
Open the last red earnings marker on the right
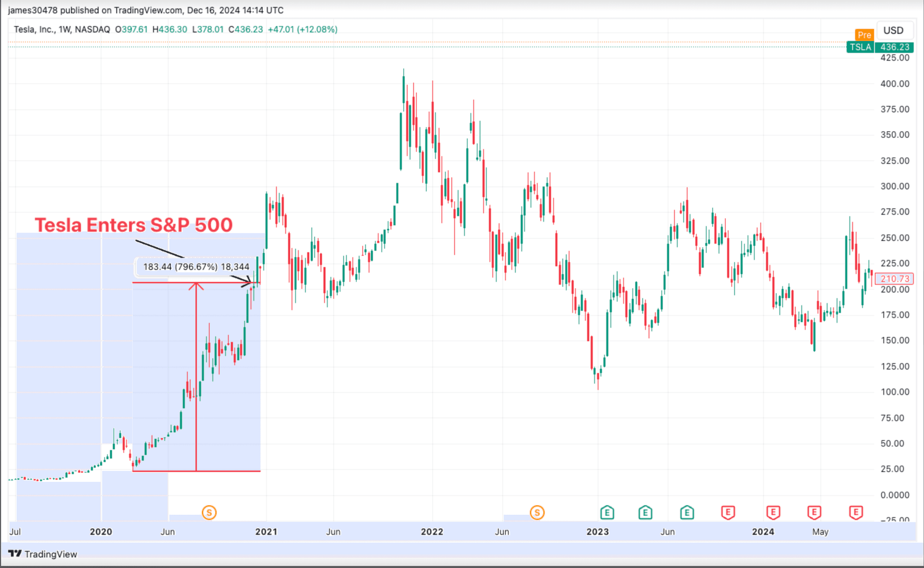coord(856,512)
